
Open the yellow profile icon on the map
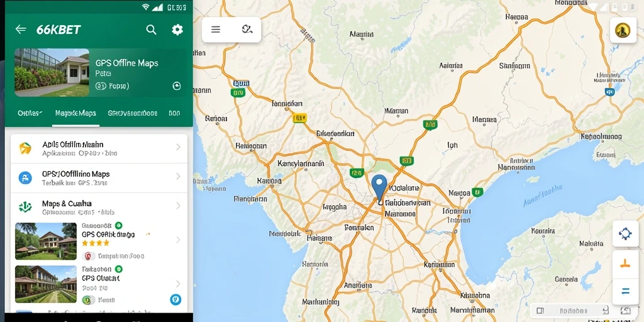click(x=623, y=30)
